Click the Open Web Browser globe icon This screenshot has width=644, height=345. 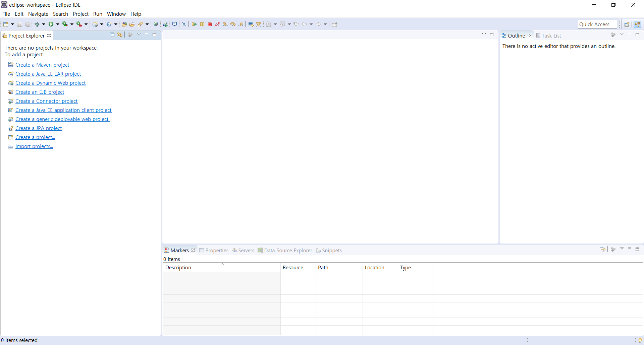click(156, 24)
